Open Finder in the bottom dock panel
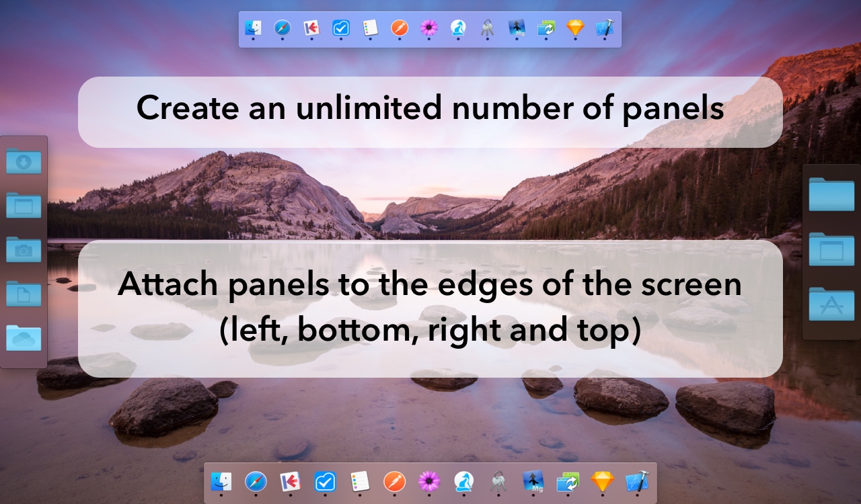The height and width of the screenshot is (504, 861). coord(221,481)
